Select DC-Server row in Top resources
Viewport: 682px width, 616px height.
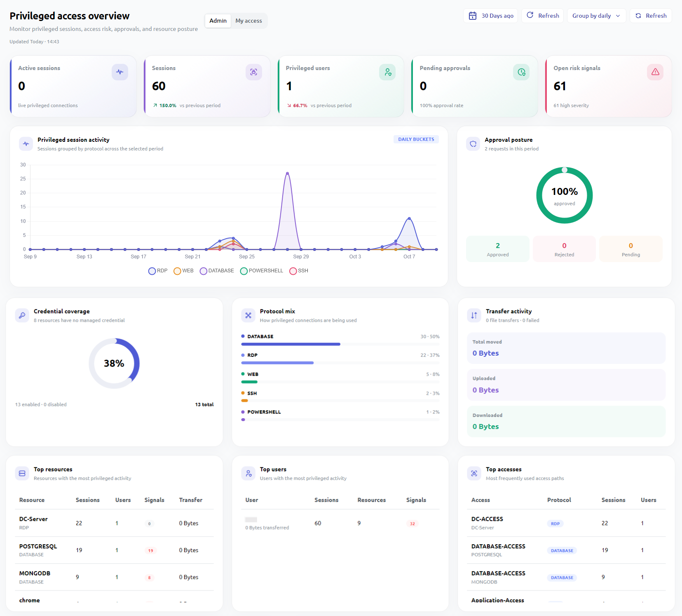pos(115,523)
